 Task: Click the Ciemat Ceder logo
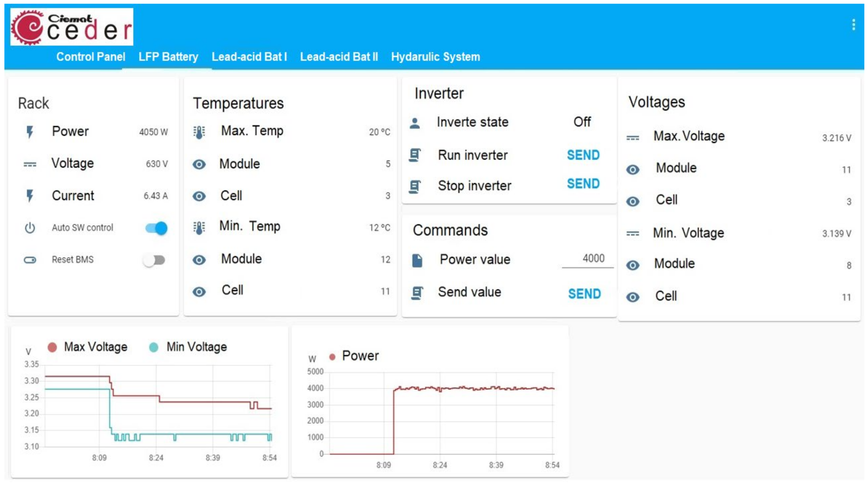(x=72, y=27)
